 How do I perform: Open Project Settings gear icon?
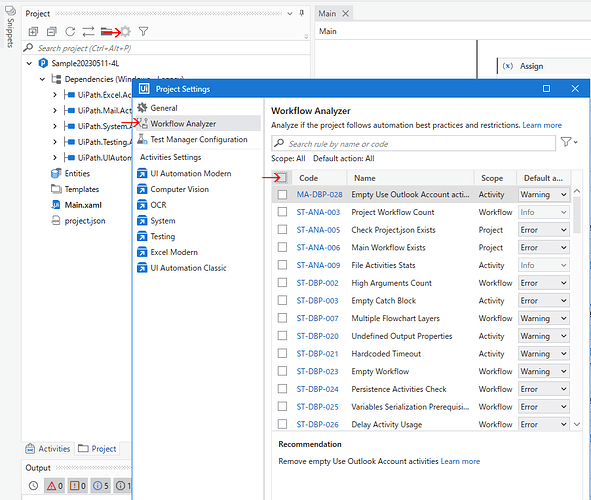pyautogui.click(x=126, y=32)
